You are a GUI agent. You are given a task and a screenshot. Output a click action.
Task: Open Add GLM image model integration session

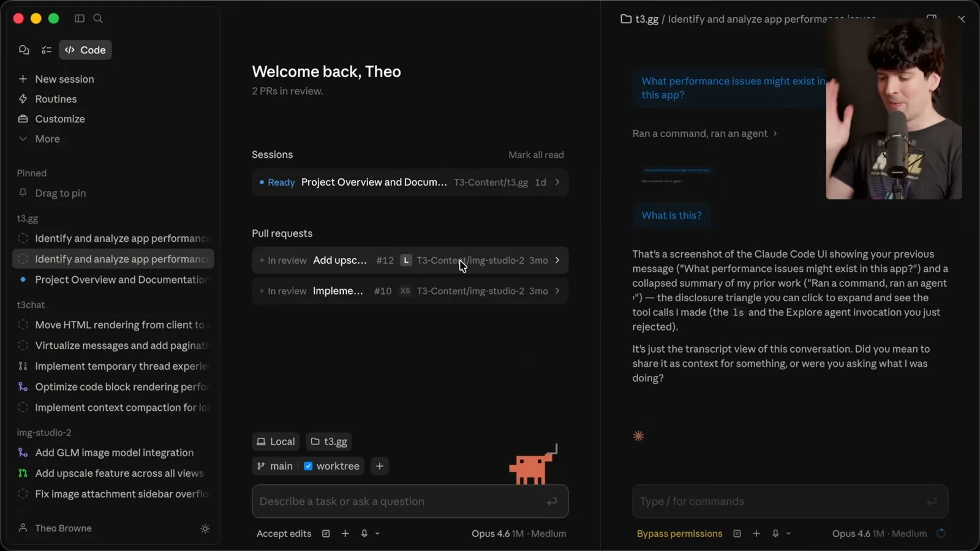[x=113, y=452]
